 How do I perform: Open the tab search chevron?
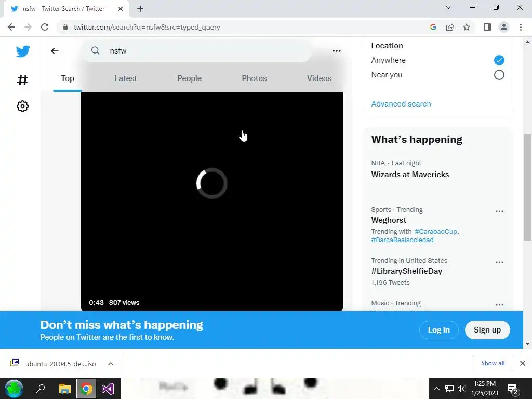[x=448, y=7]
